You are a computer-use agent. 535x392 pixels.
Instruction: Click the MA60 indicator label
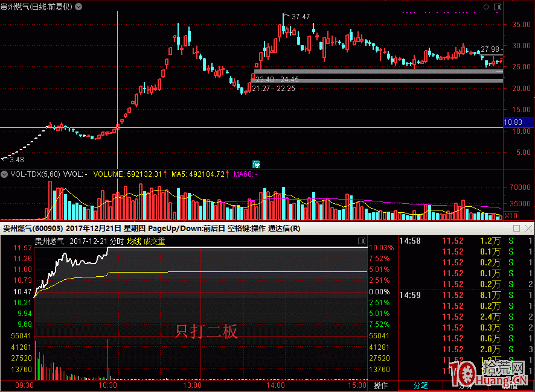245,174
